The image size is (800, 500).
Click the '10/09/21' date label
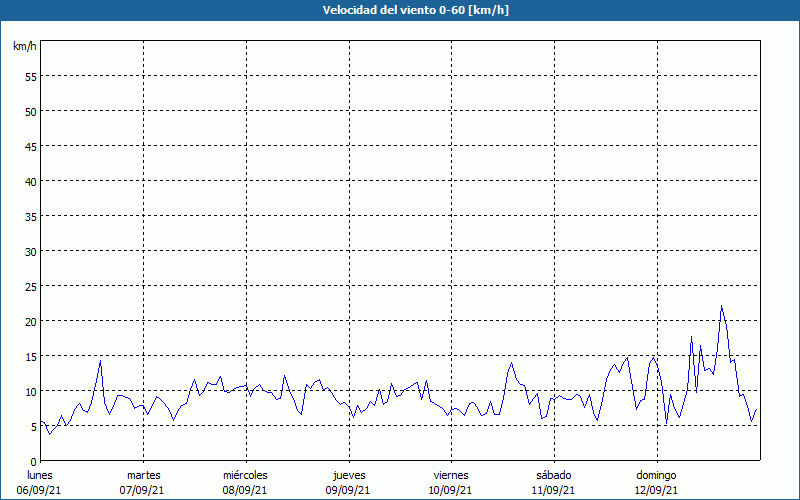(x=451, y=490)
